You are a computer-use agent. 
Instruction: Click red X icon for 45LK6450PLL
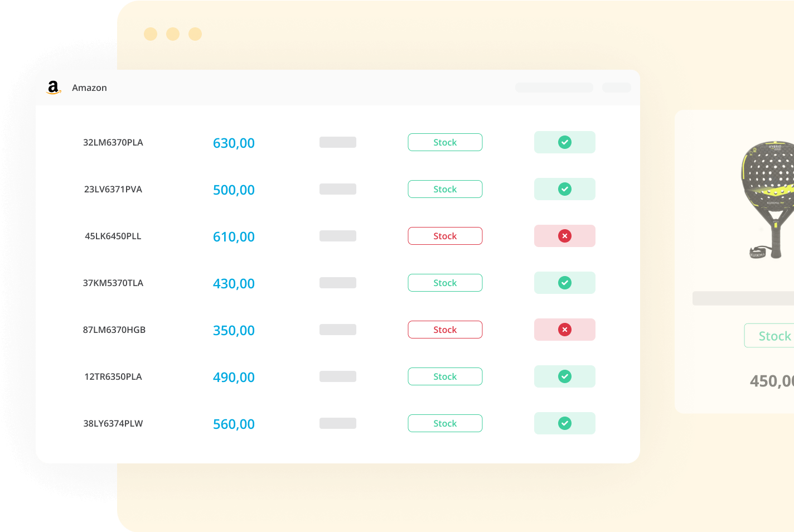pos(565,236)
